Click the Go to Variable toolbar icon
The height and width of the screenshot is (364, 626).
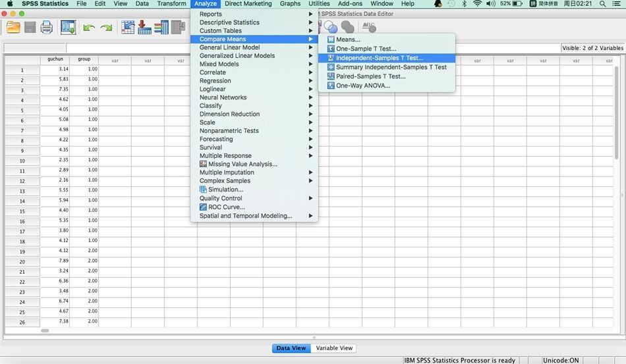click(144, 27)
